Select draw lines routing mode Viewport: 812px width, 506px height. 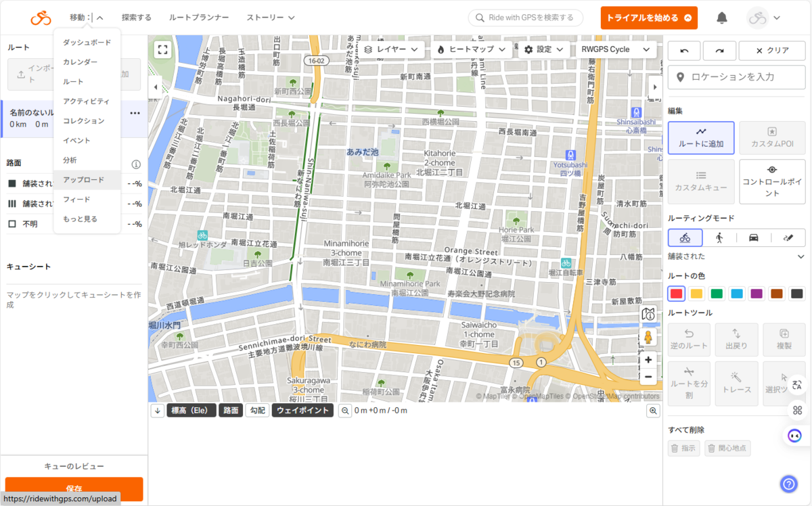click(x=788, y=237)
